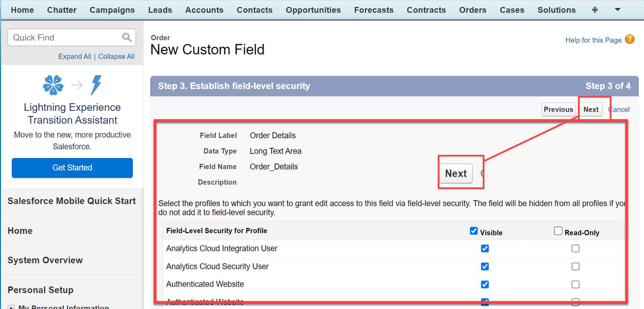Viewport: 644px width, 309px height.
Task: Enable Read-Only for Authenticated Website
Action: 575,284
